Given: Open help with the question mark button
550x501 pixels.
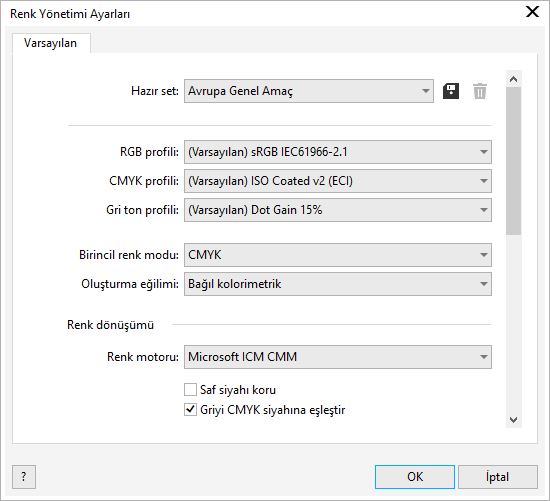Looking at the screenshot, I should 24,477.
